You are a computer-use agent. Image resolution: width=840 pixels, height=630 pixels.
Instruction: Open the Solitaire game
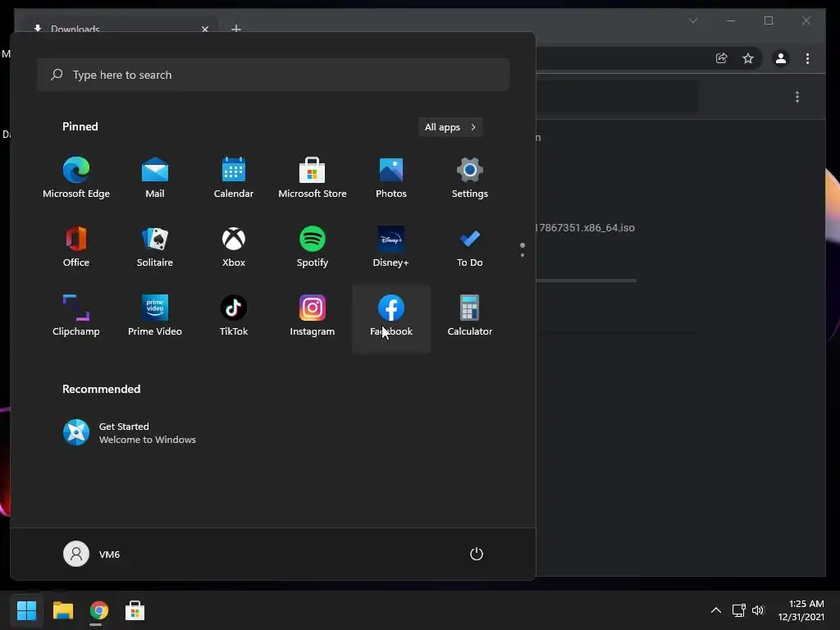tap(155, 247)
